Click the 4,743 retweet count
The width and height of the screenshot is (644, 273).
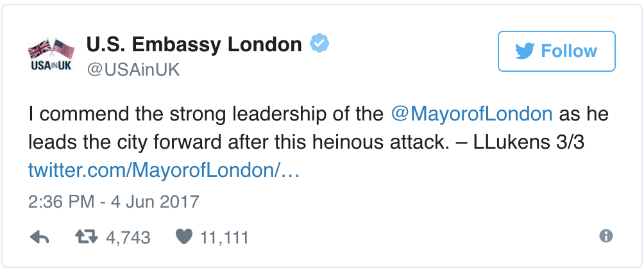click(128, 238)
